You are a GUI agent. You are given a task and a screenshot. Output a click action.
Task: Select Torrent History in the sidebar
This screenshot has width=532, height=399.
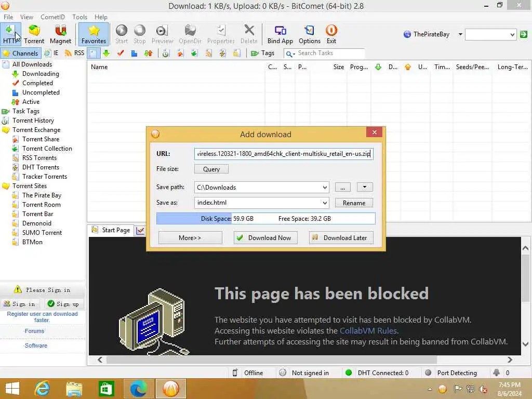33,121
